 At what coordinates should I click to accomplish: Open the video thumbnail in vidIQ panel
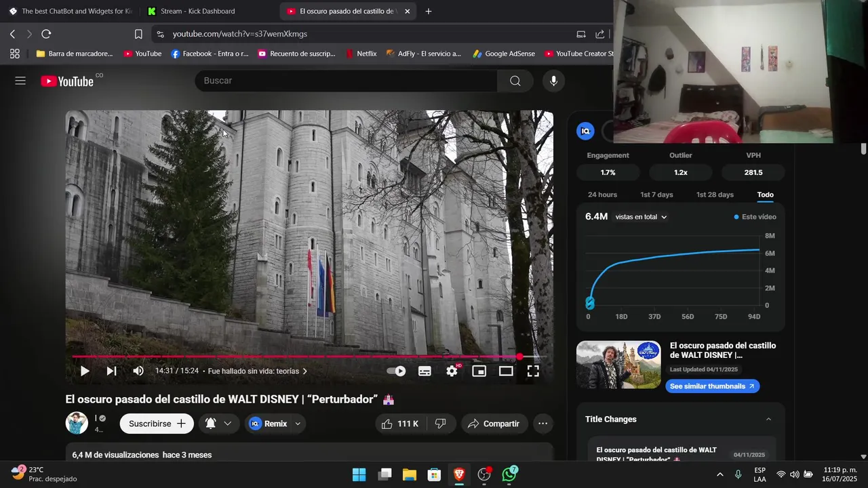pos(618,365)
